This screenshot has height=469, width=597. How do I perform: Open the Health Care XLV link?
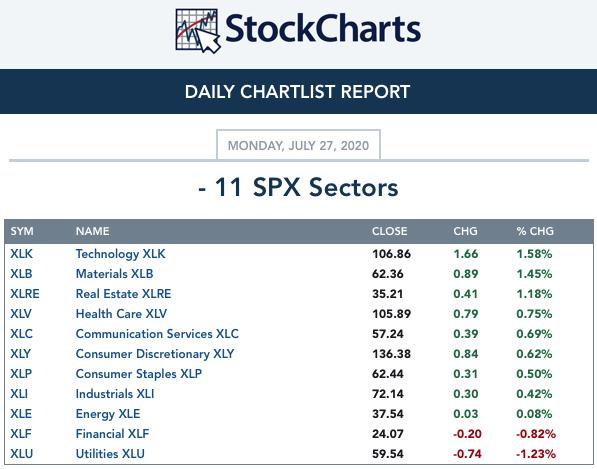tap(121, 314)
